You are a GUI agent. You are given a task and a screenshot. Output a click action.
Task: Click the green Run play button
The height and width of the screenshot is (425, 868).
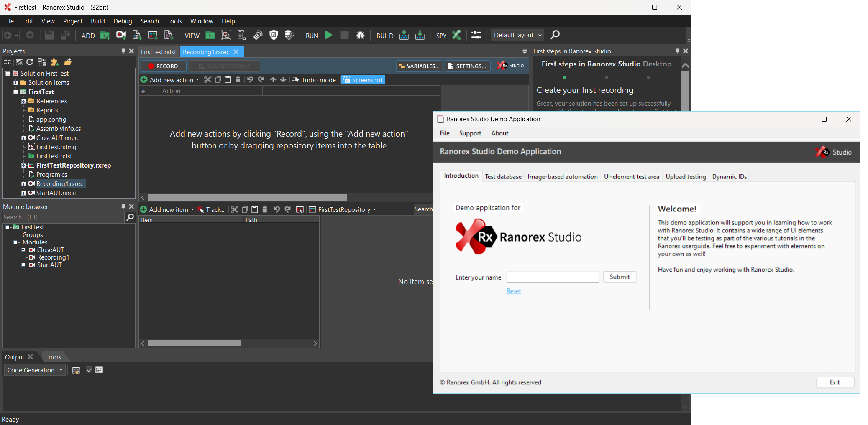point(328,35)
